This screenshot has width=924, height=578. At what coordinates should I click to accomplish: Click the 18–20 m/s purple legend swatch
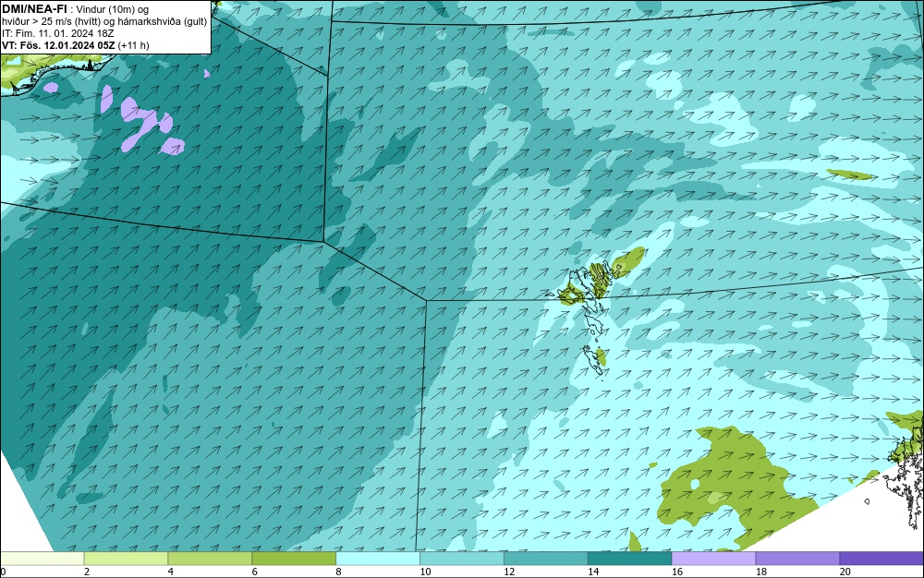click(798, 559)
